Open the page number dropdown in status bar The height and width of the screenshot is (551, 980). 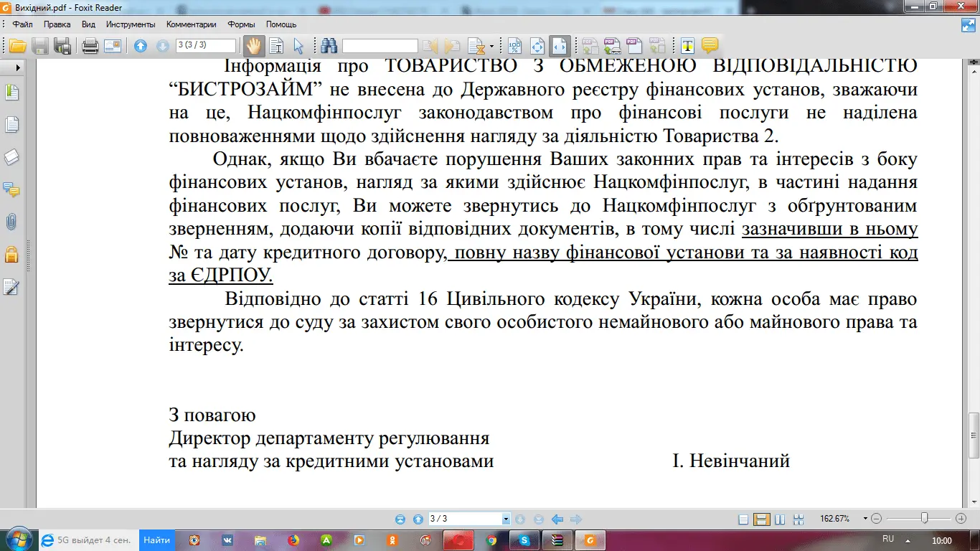(x=507, y=519)
